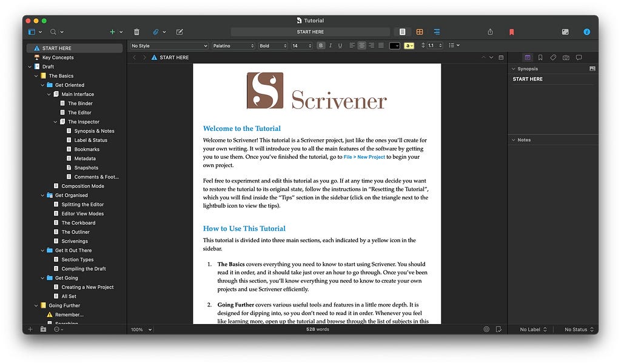Follow the File > New Project link
The width and height of the screenshot is (621, 364).
tap(364, 157)
